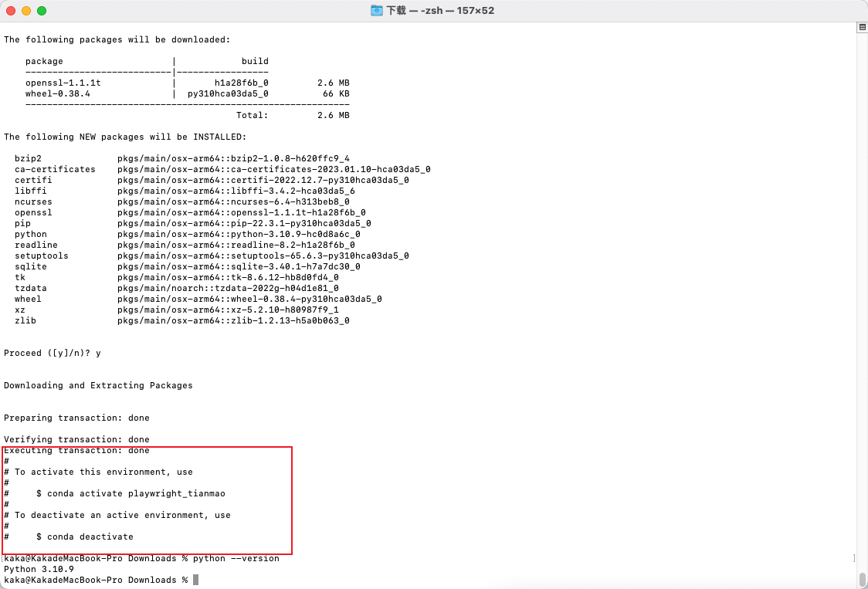Click the "build" column header
The height and width of the screenshot is (589, 868).
pos(255,62)
